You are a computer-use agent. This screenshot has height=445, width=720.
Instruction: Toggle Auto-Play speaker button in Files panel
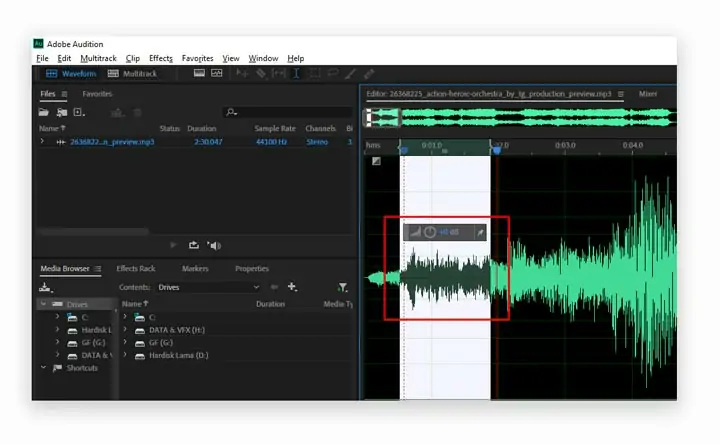[x=214, y=246]
